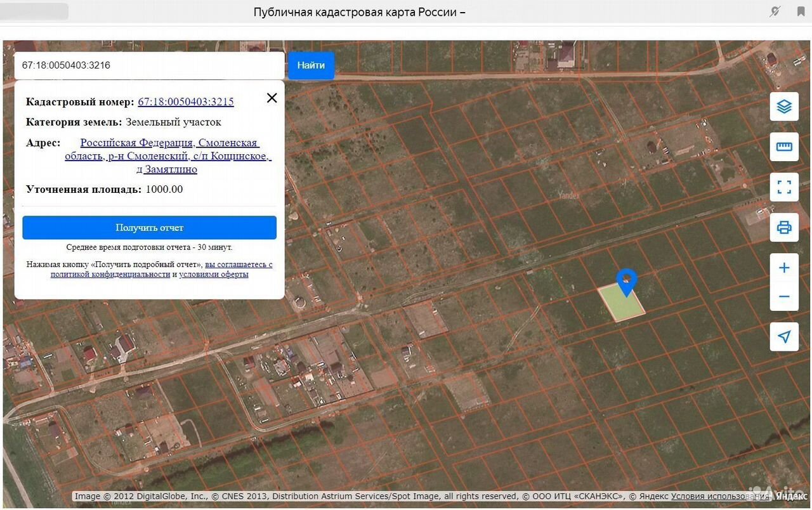
Task: Open the map layers panel
Action: click(784, 107)
